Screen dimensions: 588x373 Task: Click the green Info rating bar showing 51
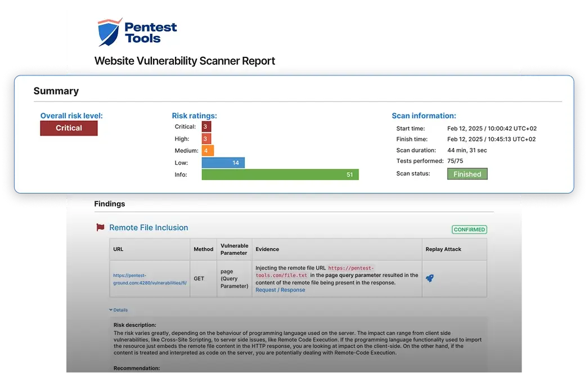280,174
